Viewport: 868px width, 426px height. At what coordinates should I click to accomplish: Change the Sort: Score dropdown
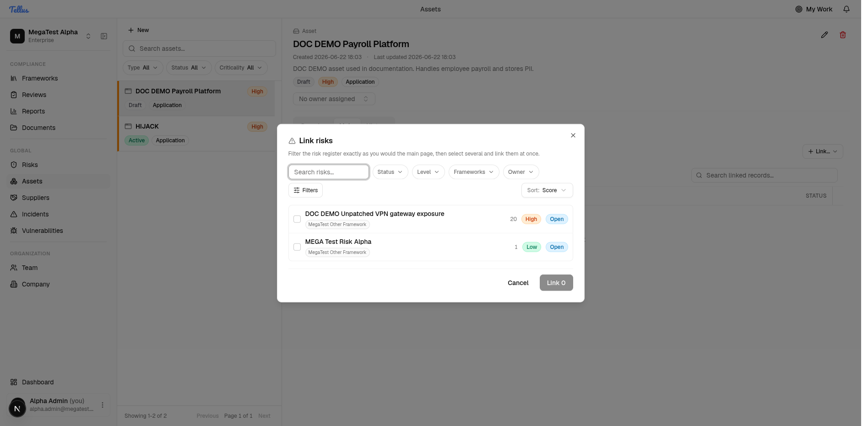pos(547,190)
